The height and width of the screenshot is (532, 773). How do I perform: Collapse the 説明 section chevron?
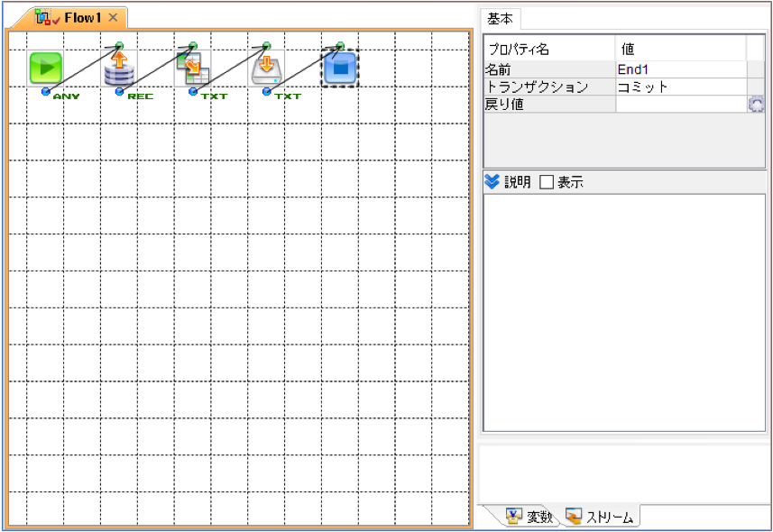point(492,182)
